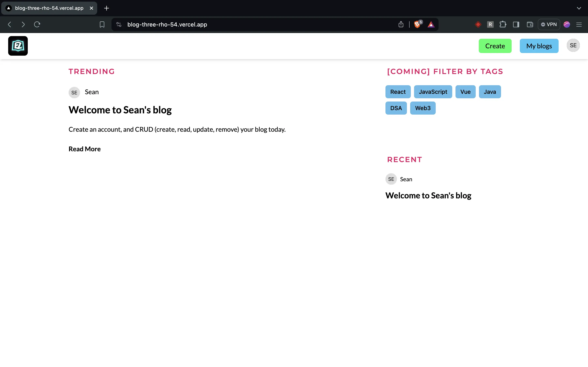Viewport: 588px width, 367px height.
Task: Select the JavaScript tag filter
Action: pos(433,92)
